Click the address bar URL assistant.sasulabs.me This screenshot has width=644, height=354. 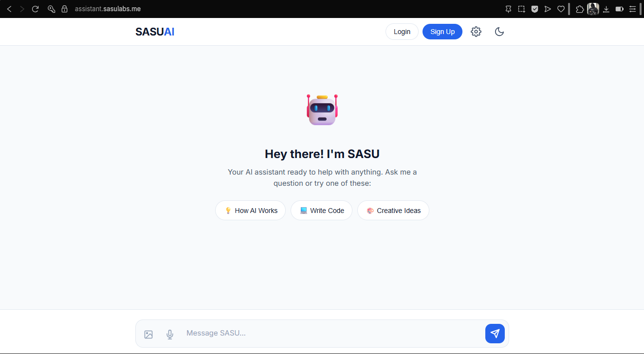pos(108,9)
